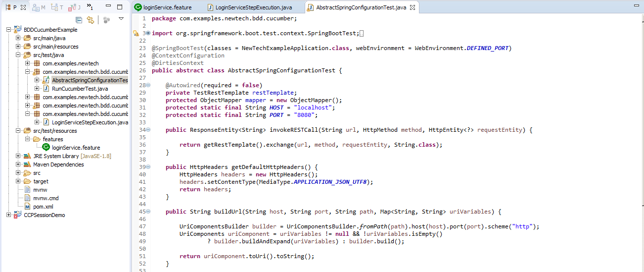Close the Package Explorer view tab
The image size is (644, 272).
coord(23,7)
